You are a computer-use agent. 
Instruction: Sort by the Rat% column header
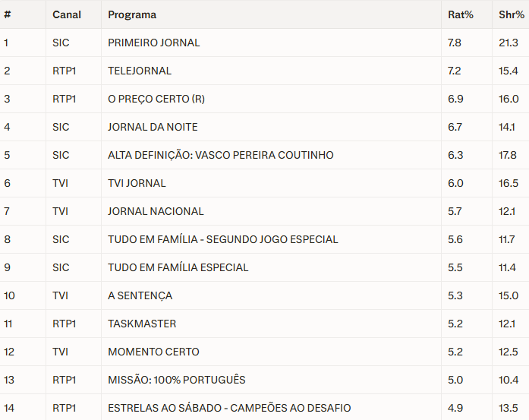(460, 14)
